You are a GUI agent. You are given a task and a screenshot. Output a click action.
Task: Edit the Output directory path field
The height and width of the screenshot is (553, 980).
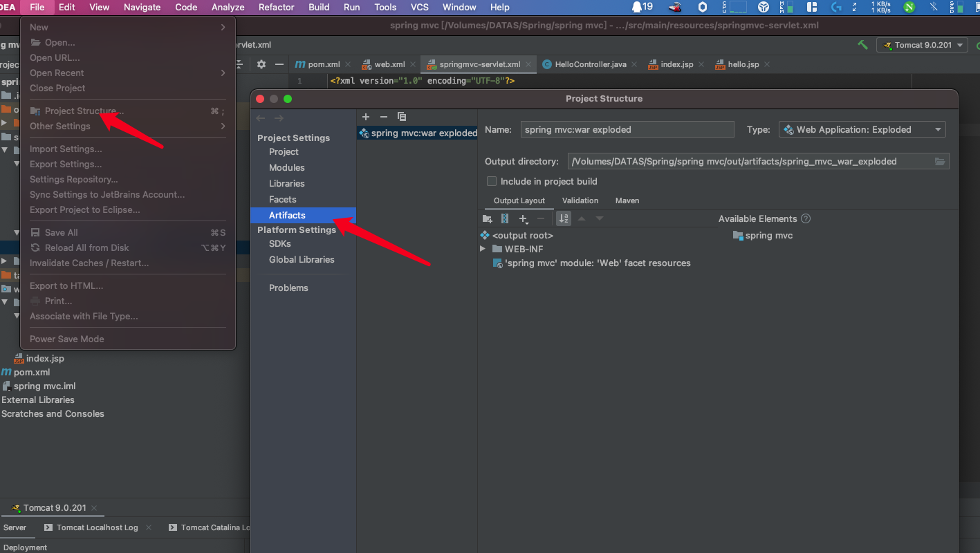click(750, 161)
